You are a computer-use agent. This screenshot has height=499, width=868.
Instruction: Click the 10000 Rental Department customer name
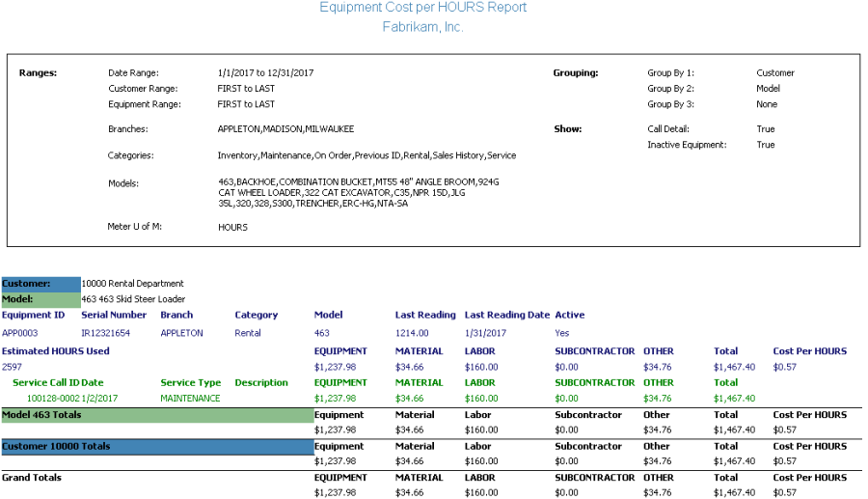132,284
